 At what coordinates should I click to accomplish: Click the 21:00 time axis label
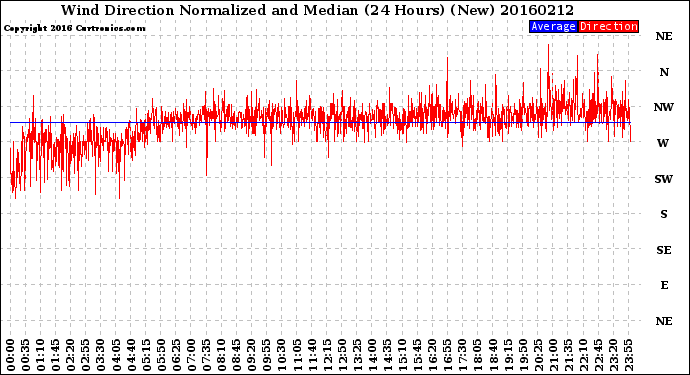pos(553,355)
